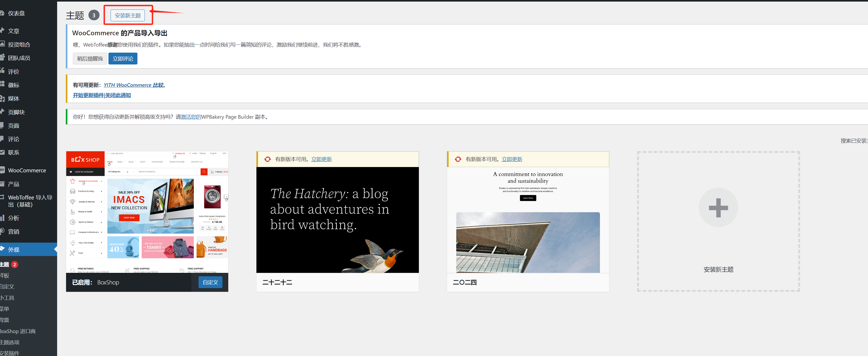This screenshot has height=356, width=868.
Task: Click the megaphone icon beside 营销
Action: 2,231
